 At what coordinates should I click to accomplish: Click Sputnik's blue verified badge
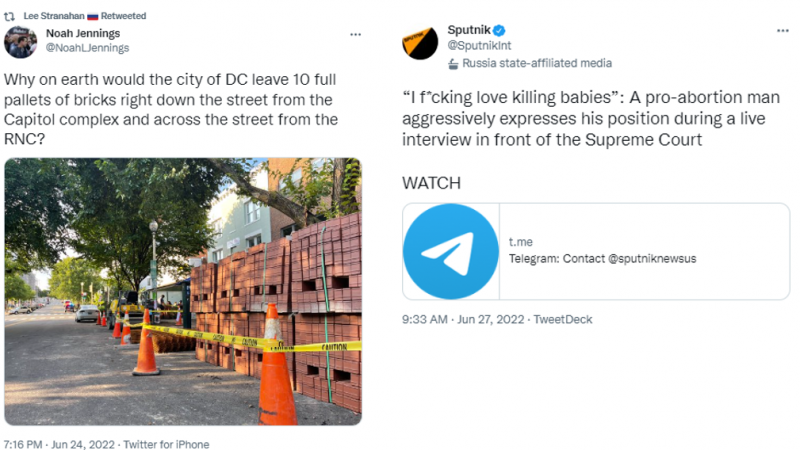(499, 31)
